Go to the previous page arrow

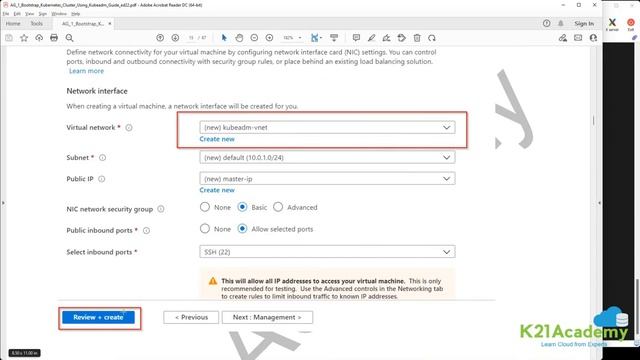tap(160, 38)
